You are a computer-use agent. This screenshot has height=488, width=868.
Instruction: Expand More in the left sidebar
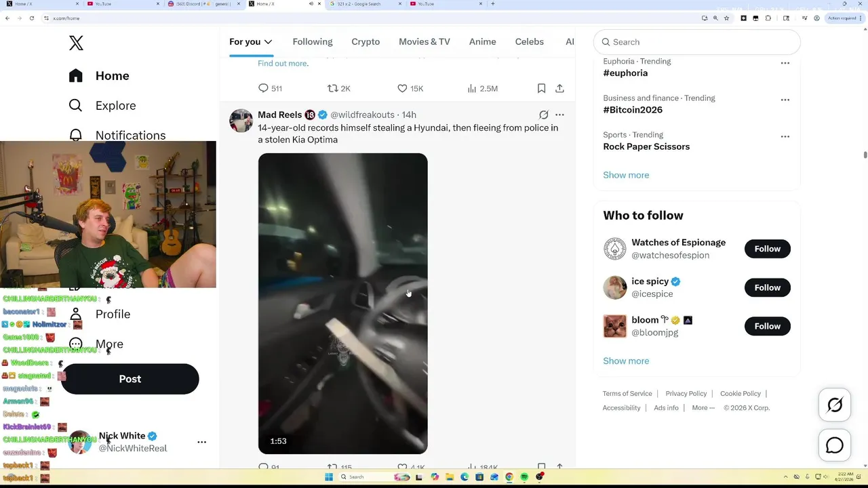click(96, 344)
